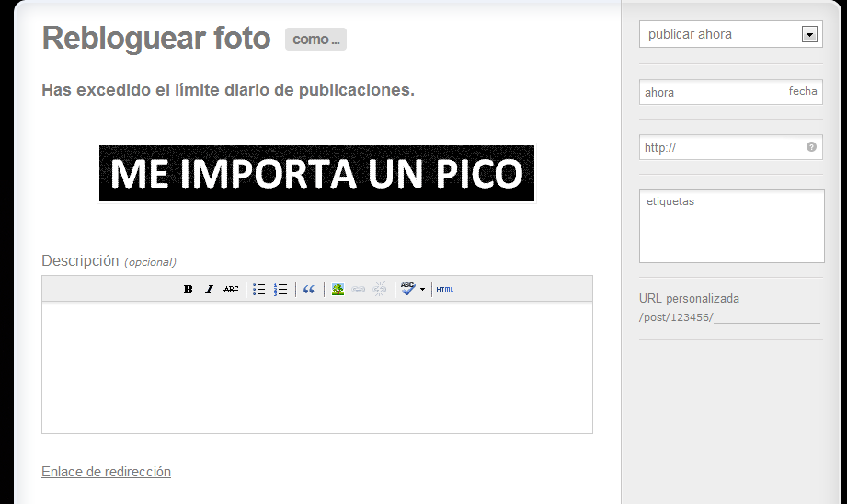Click 'Has excedido el límite diario' message
This screenshot has width=847, height=504.
pos(228,90)
